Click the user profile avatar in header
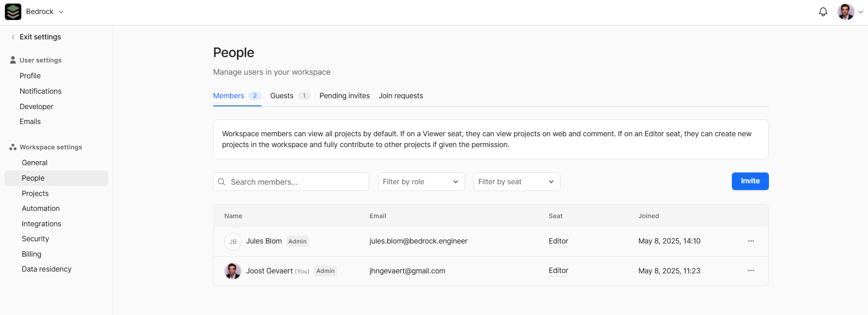 tap(845, 12)
